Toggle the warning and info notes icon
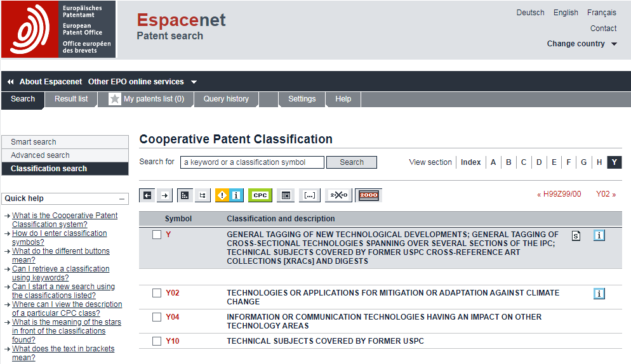 pos(229,195)
